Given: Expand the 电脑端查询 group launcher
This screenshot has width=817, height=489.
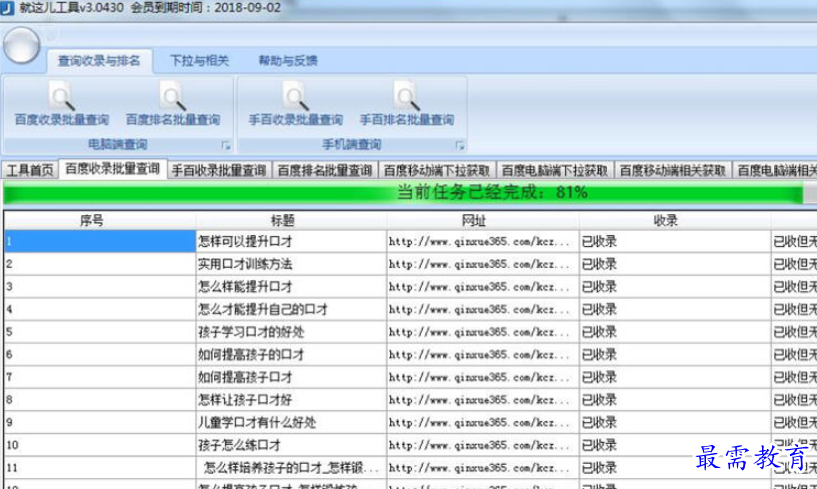Looking at the screenshot, I should [225, 146].
